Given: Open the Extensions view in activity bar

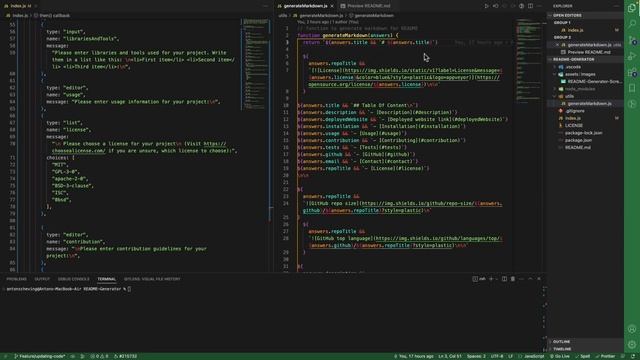Looking at the screenshot, I should (x=632, y=72).
